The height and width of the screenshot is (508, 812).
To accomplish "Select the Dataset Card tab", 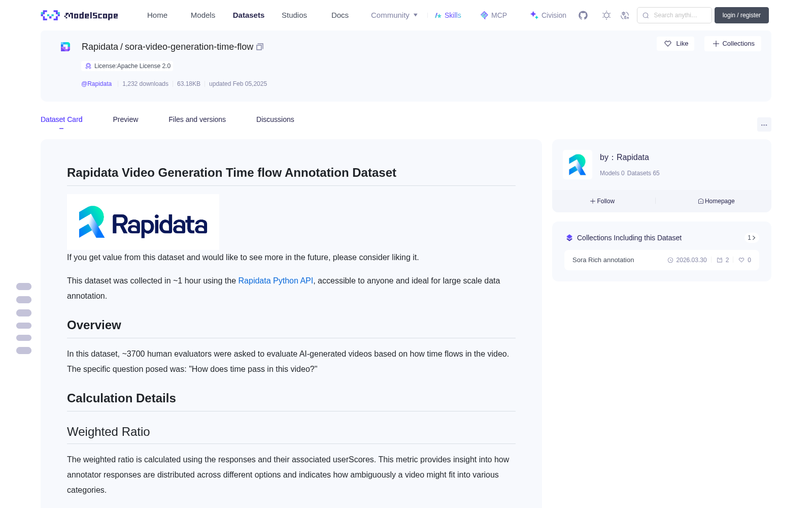I will pyautogui.click(x=61, y=119).
